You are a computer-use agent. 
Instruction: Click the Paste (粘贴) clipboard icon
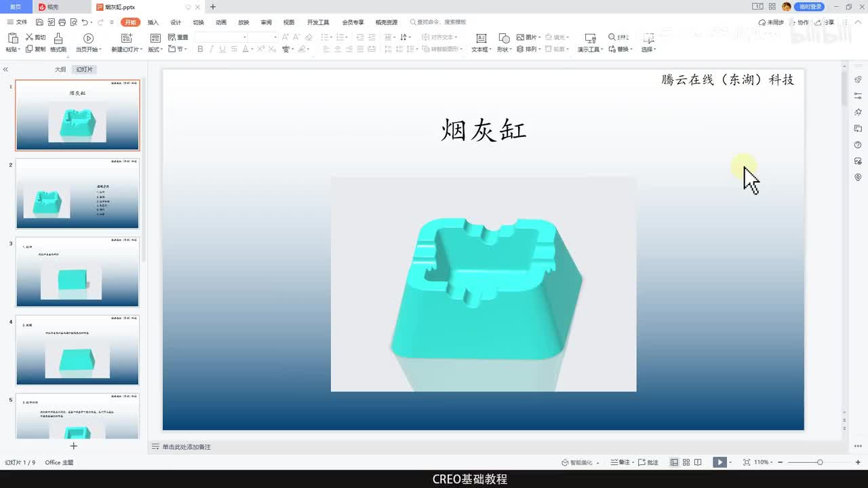[x=12, y=38]
